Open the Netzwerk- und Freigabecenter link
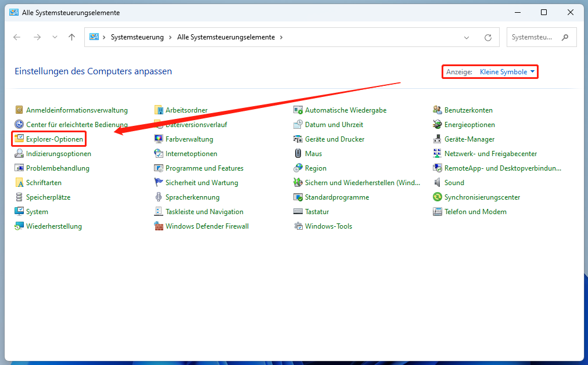The image size is (588, 365). (490, 154)
